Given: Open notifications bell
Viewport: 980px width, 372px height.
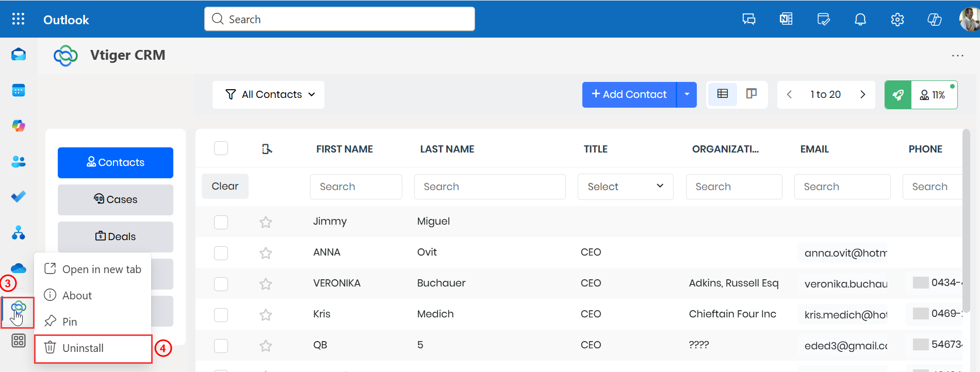Looking at the screenshot, I should (860, 20).
